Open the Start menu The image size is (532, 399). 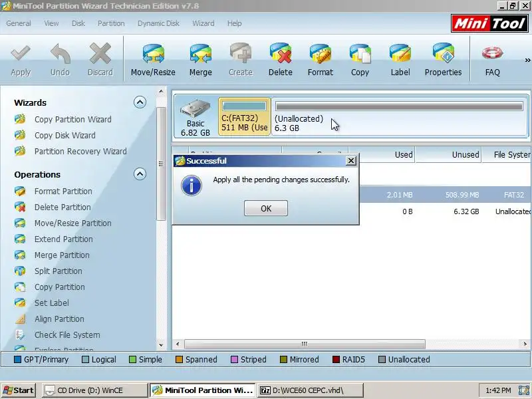click(x=19, y=390)
